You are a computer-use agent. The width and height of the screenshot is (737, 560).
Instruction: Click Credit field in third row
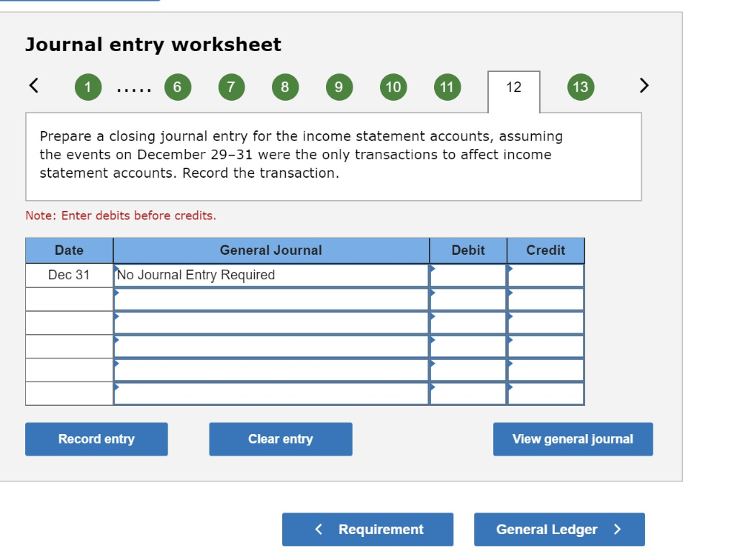point(546,322)
